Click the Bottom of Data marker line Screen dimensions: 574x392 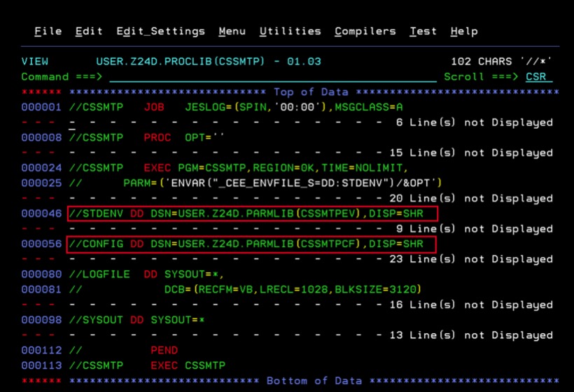pyautogui.click(x=290, y=381)
